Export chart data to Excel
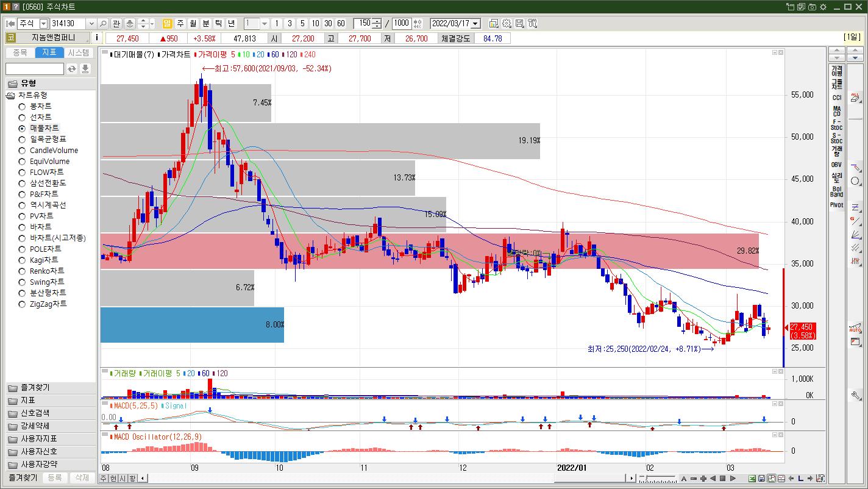Image resolution: width=868 pixels, height=489 pixels. pos(752,479)
